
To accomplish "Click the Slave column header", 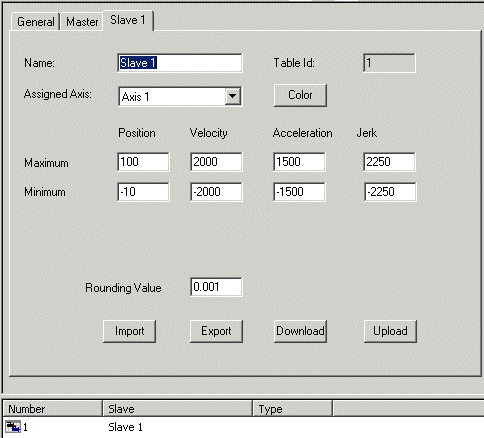I will [177, 409].
